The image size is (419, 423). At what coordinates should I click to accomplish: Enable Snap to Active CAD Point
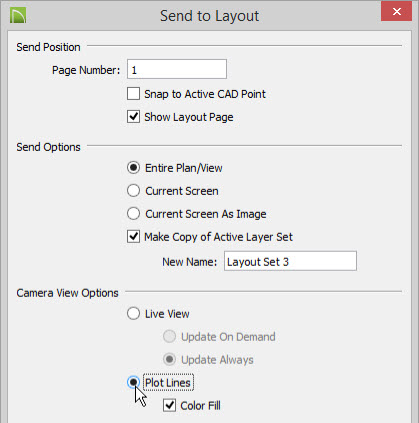pos(133,94)
